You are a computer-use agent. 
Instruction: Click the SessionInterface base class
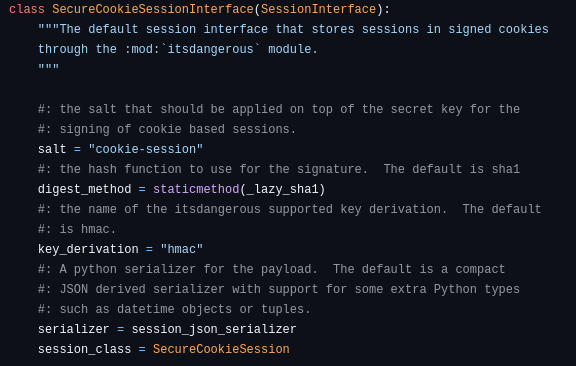[318, 9]
